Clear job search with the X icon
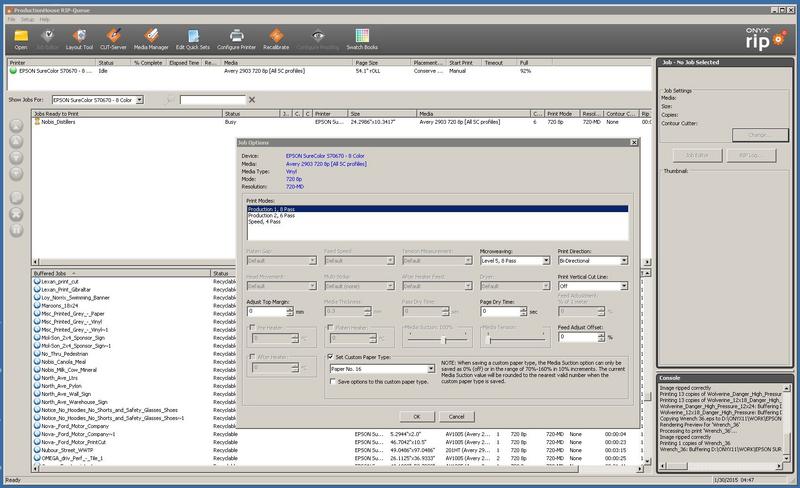The width and height of the screenshot is (800, 488). tap(252, 100)
